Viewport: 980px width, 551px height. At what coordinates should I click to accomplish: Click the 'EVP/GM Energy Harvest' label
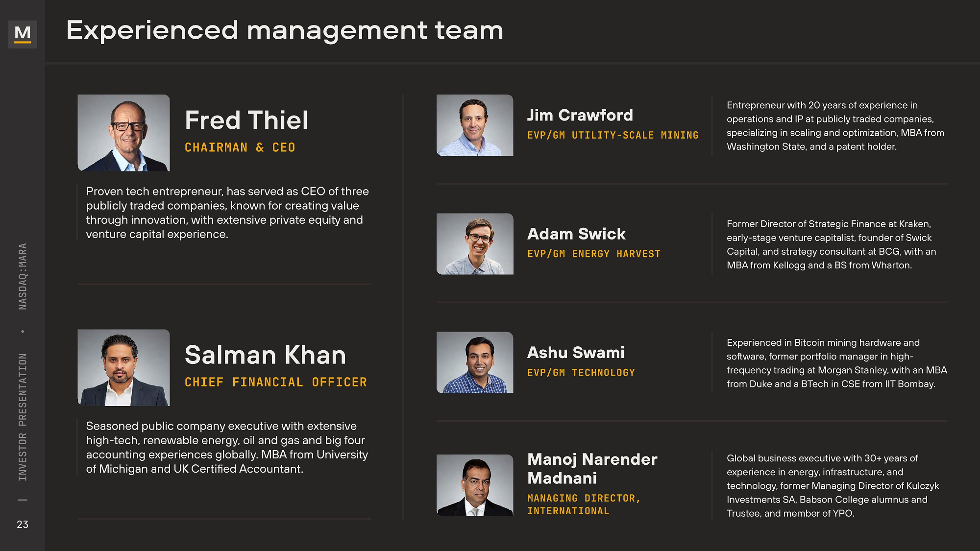pos(593,254)
